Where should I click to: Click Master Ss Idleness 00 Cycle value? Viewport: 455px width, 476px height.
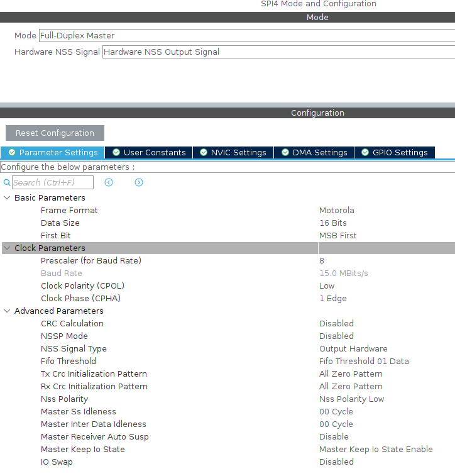(336, 412)
